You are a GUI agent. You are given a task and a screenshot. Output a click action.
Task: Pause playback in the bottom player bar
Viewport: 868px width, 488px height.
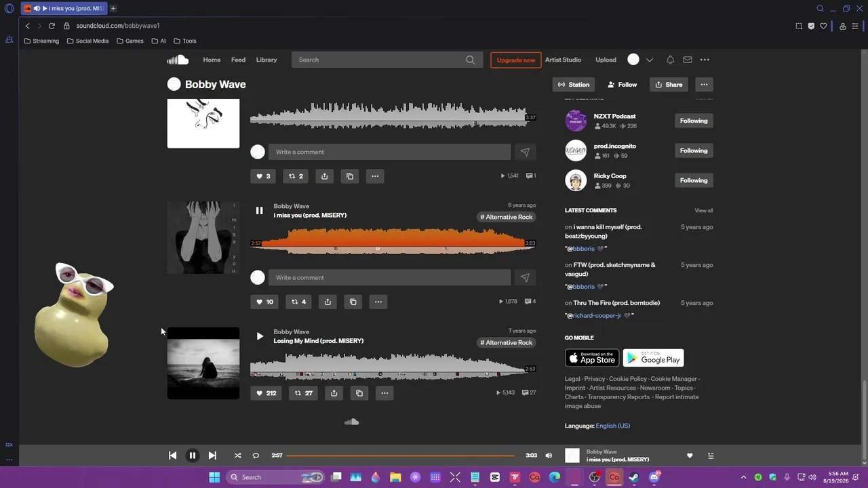[x=192, y=455]
